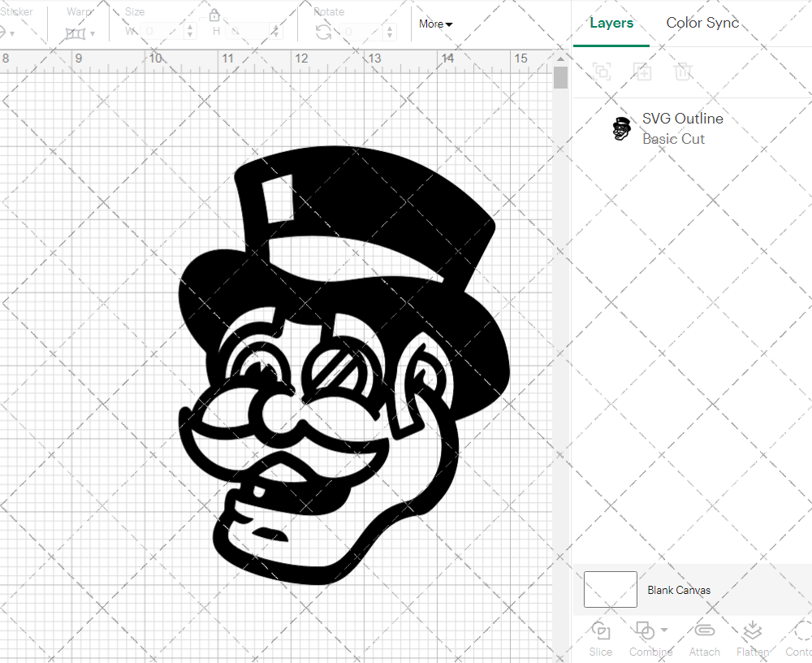The image size is (812, 663).
Task: Click Basic Cut on the SVG Outline layer
Action: pos(673,138)
